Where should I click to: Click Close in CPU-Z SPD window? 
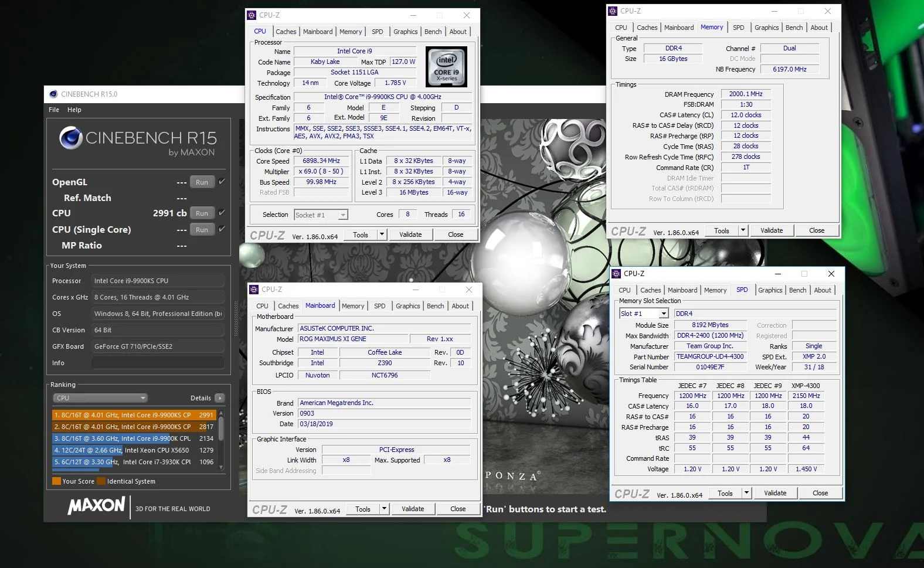point(820,493)
